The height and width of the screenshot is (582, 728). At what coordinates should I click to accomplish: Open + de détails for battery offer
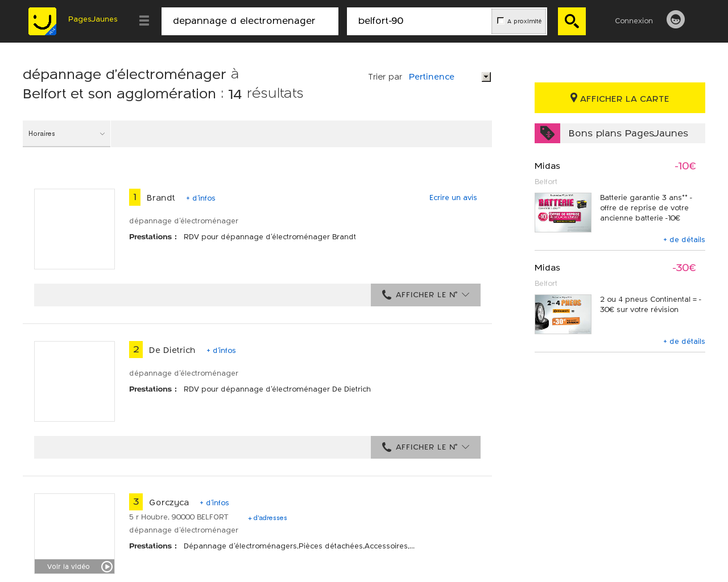click(684, 240)
